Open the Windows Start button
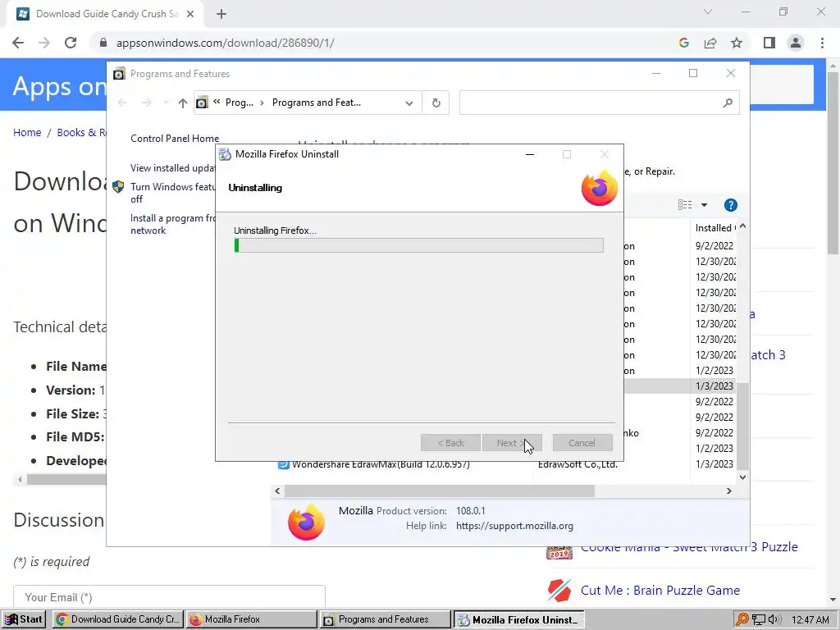 pos(24,619)
